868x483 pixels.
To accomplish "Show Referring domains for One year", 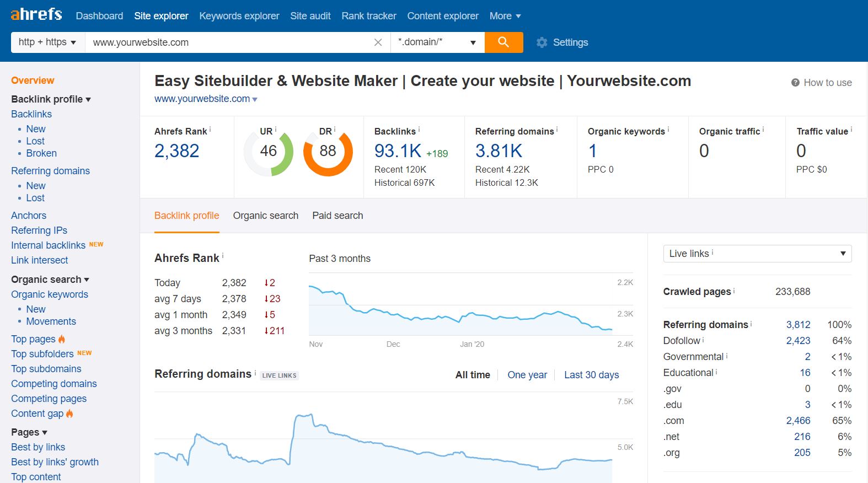I will [527, 375].
